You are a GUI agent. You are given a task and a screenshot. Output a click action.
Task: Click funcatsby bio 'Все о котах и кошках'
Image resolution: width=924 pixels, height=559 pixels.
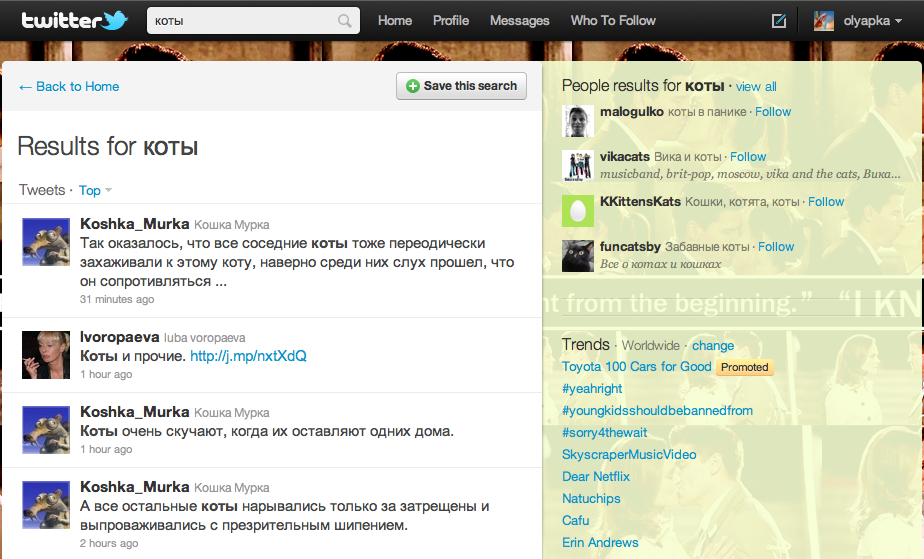point(661,264)
